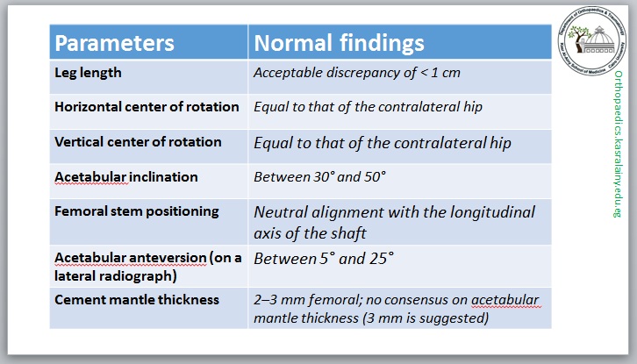Click the Cement mantle thickness cell
The height and width of the screenshot is (364, 637).
tap(136, 300)
